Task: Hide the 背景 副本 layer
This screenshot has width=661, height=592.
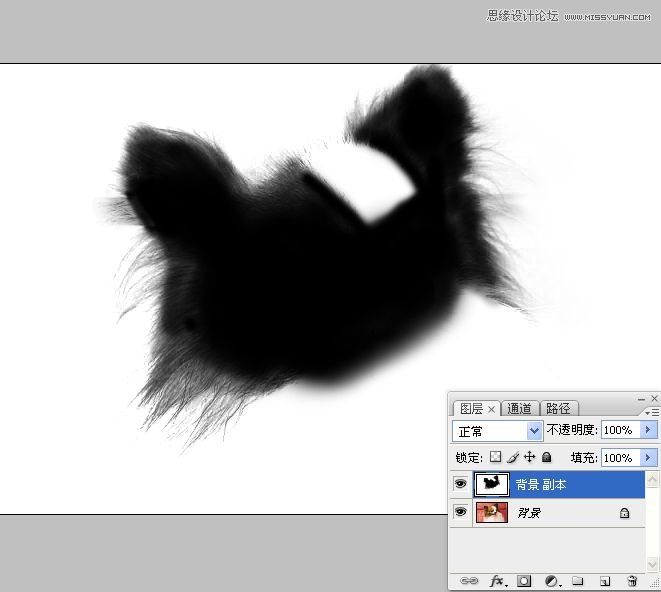Action: [460, 484]
